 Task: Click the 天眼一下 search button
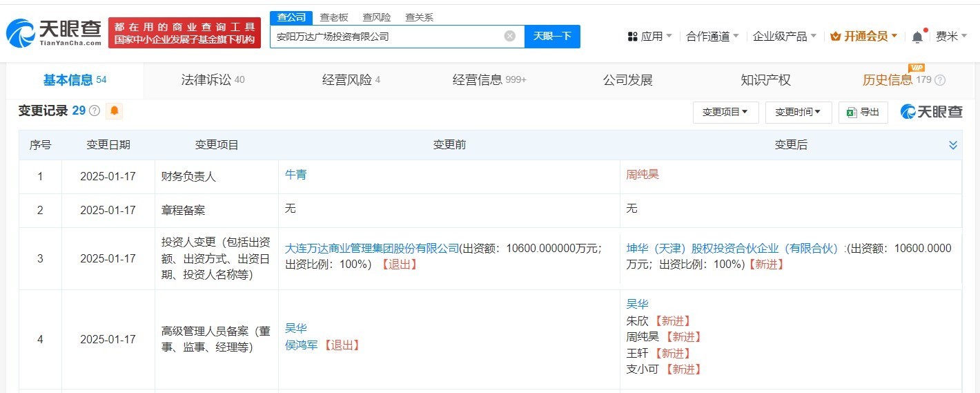coord(552,37)
